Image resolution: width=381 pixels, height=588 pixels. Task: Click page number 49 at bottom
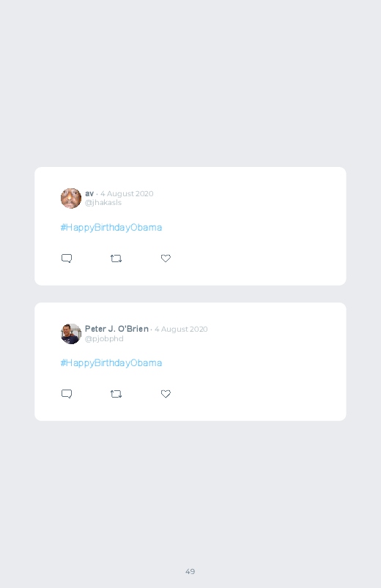click(190, 571)
